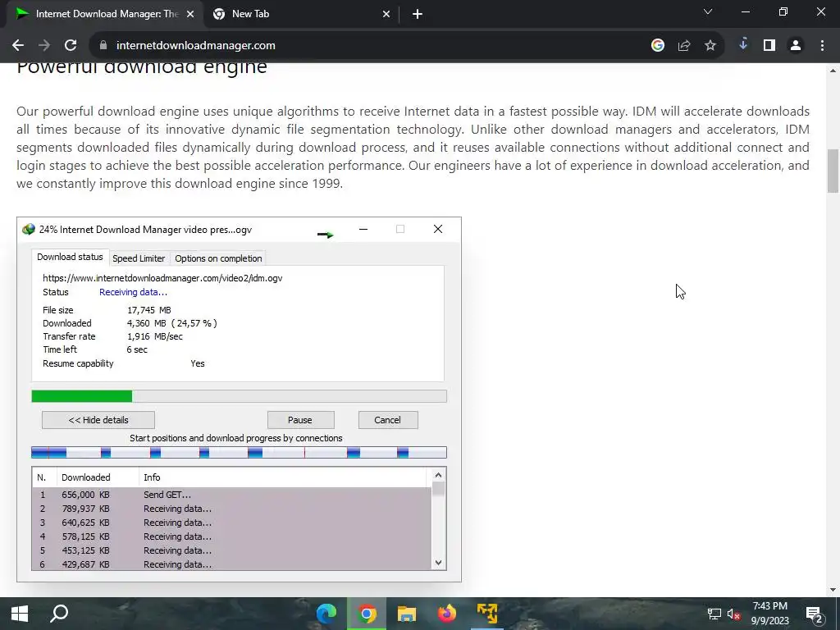Image resolution: width=840 pixels, height=630 pixels.
Task: Click the page vertical scrollbar thumb
Action: pos(833,171)
